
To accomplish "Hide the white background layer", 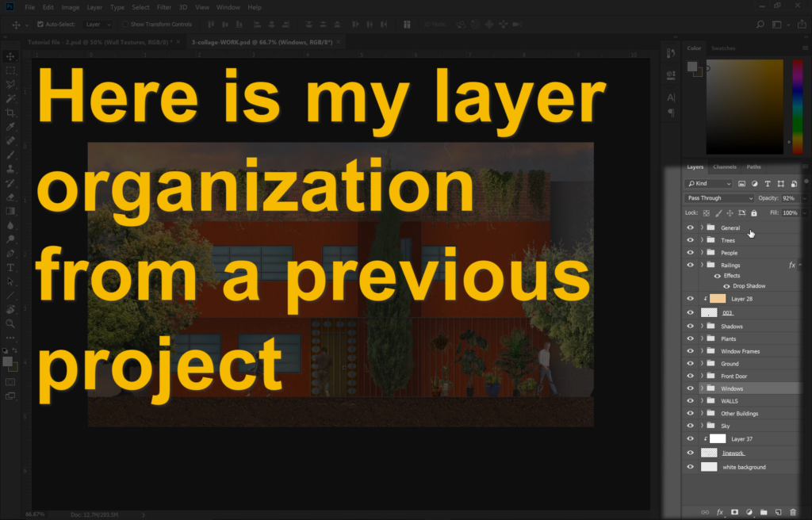I will (x=690, y=467).
